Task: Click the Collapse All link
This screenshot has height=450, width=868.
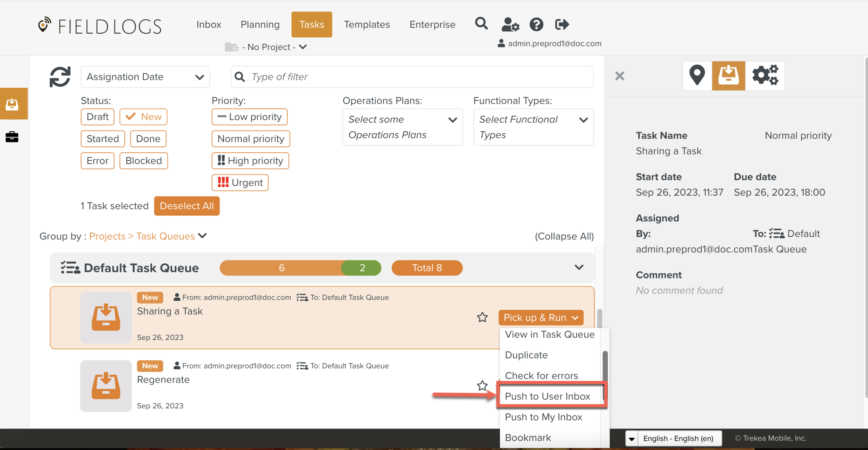Action: click(x=564, y=236)
